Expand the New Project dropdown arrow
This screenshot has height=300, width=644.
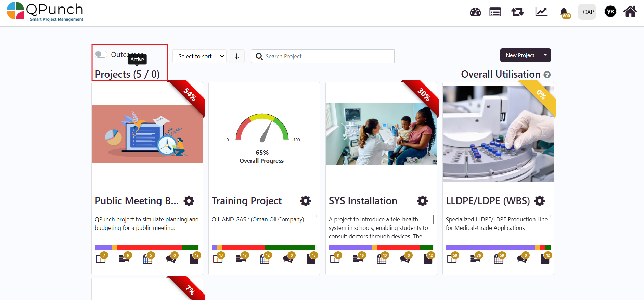tap(545, 55)
